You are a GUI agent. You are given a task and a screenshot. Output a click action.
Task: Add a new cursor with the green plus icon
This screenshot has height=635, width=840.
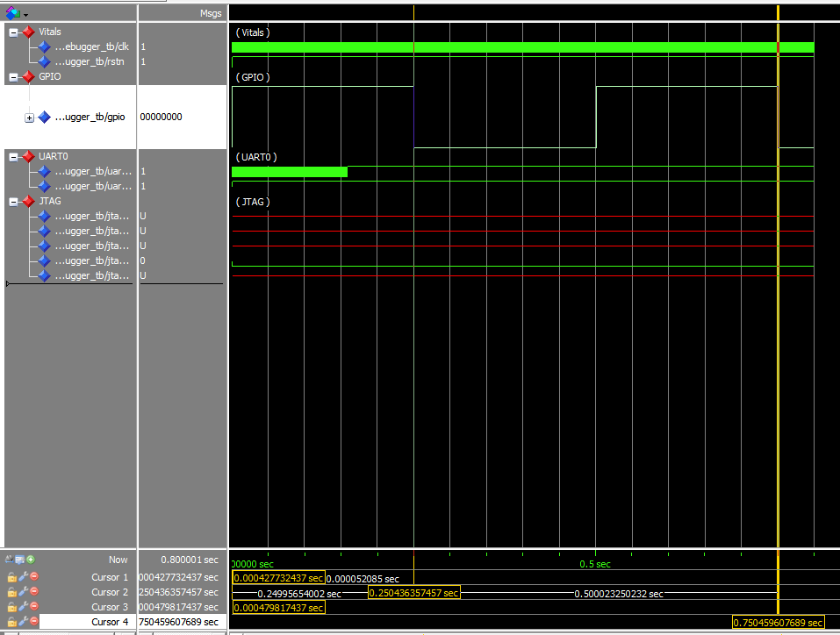click(30, 560)
